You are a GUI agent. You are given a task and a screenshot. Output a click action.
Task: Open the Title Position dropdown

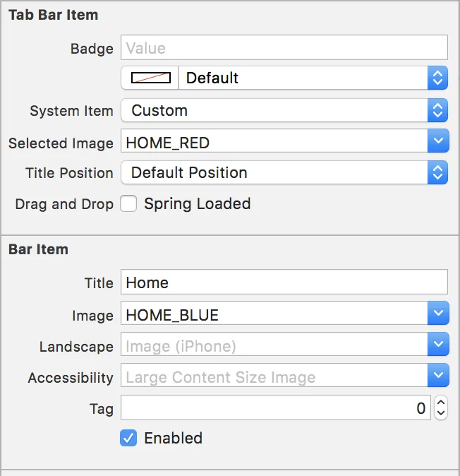coord(284,172)
